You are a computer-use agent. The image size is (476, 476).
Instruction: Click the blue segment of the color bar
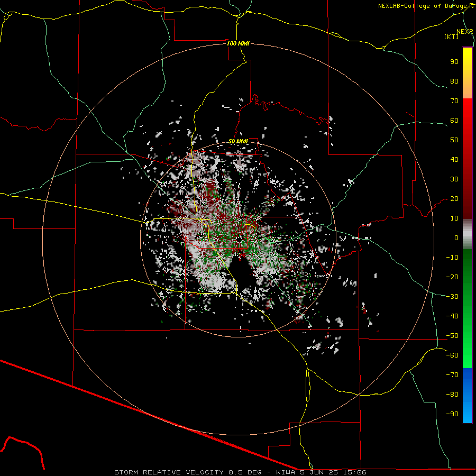[x=467, y=395]
